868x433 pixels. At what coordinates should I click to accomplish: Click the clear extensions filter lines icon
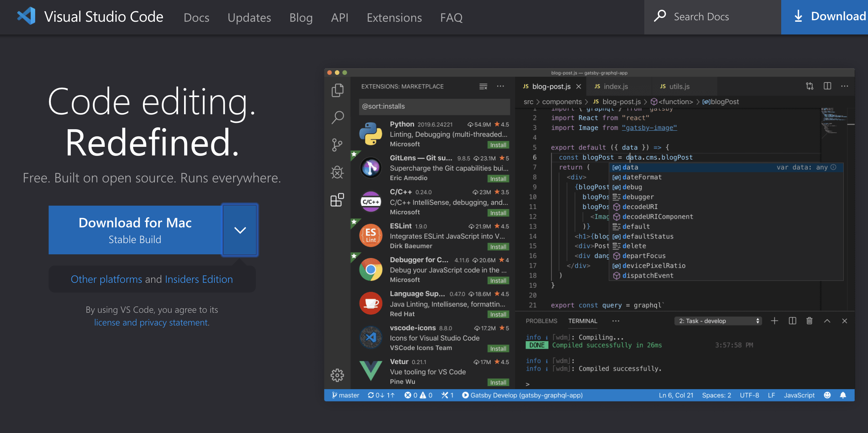483,87
